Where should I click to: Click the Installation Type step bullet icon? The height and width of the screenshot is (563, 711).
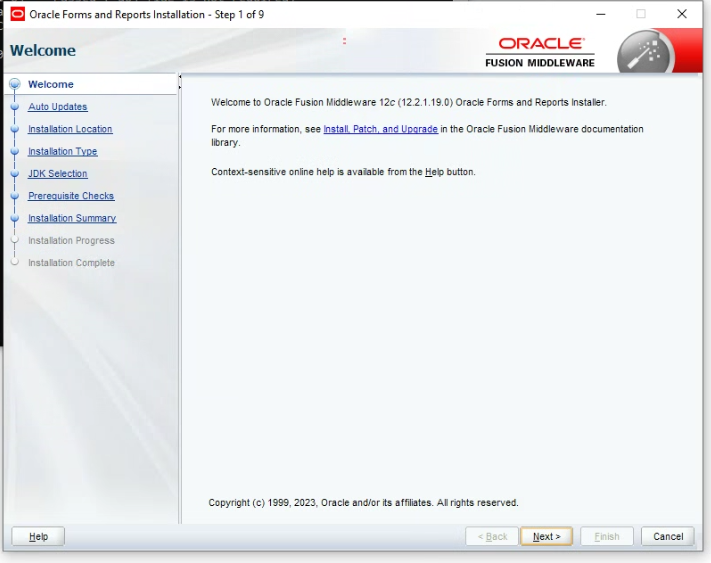[x=15, y=151]
